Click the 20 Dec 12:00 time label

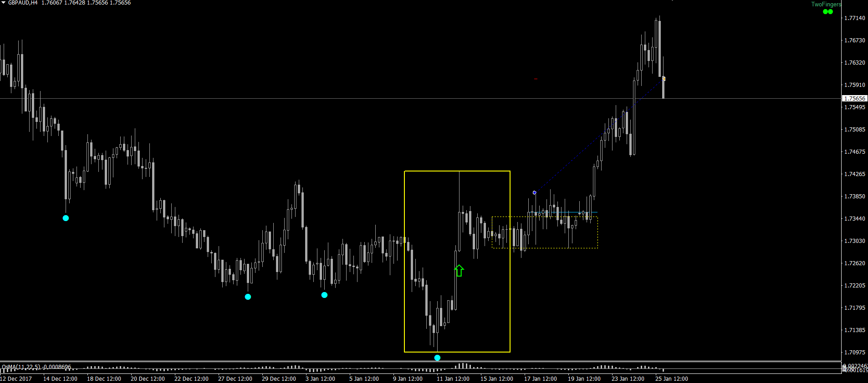148,379
